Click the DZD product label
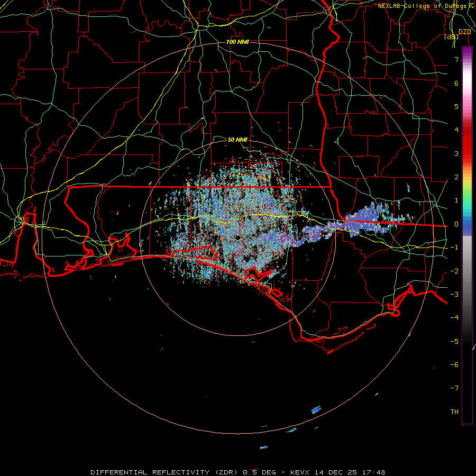The width and height of the screenshot is (476, 476). [464, 32]
